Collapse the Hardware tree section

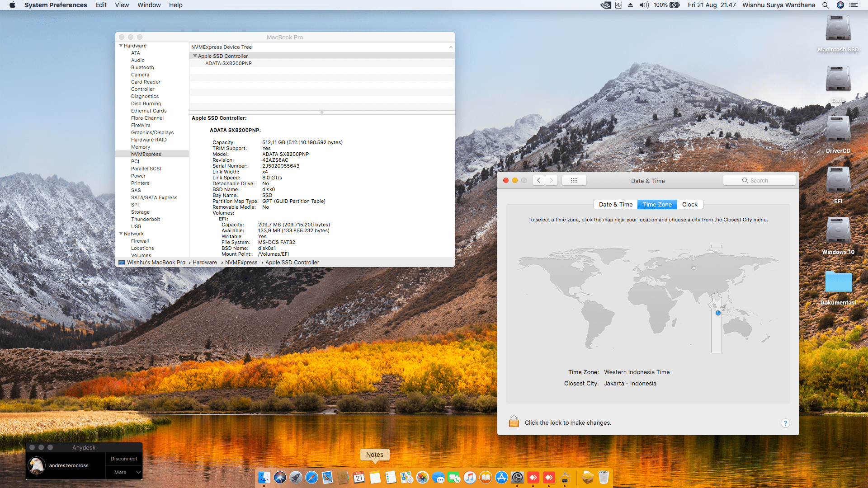click(121, 46)
